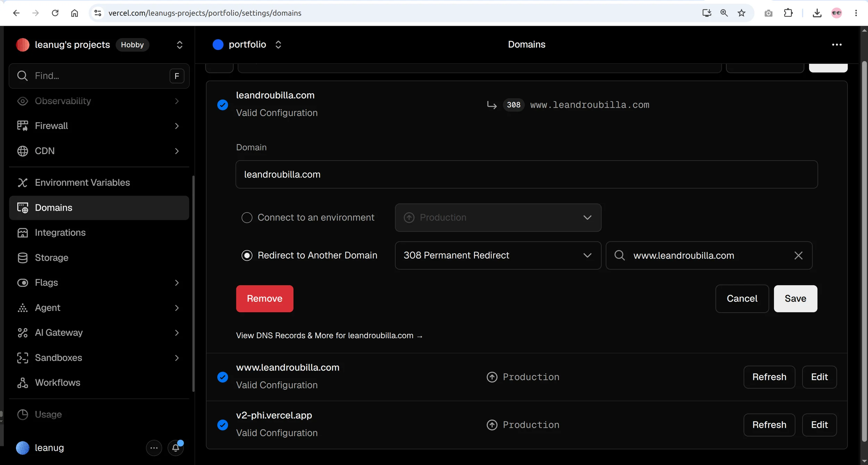
Task: Open the Production environment dropdown
Action: (498, 218)
